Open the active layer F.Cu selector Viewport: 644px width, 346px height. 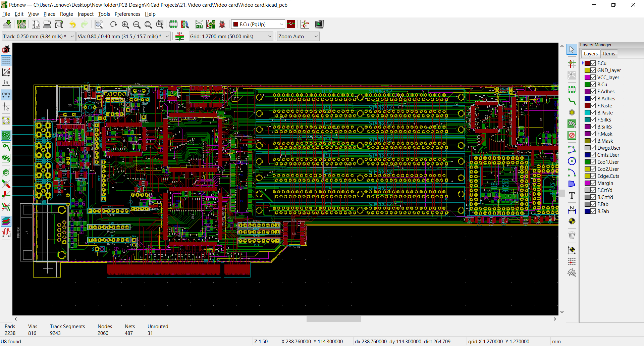258,24
